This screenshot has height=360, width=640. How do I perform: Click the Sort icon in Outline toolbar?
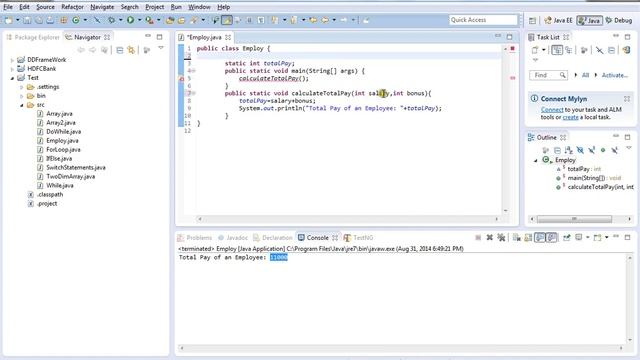[x=569, y=150]
